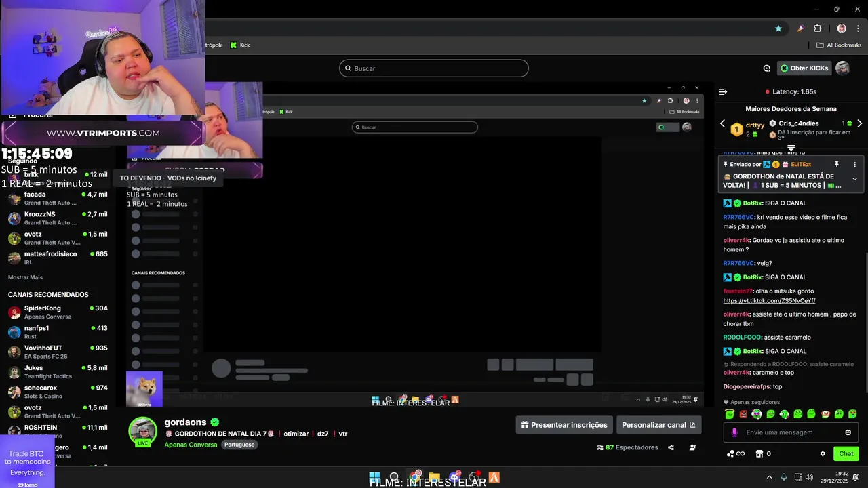Open the VovinhoFUT recommended channel
Viewport: 868px width, 488px height.
coord(57,352)
